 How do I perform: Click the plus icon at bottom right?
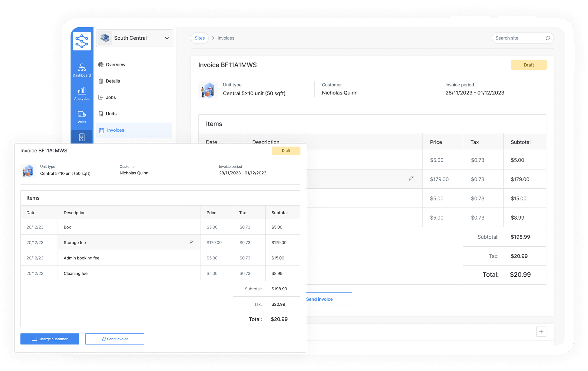(541, 331)
